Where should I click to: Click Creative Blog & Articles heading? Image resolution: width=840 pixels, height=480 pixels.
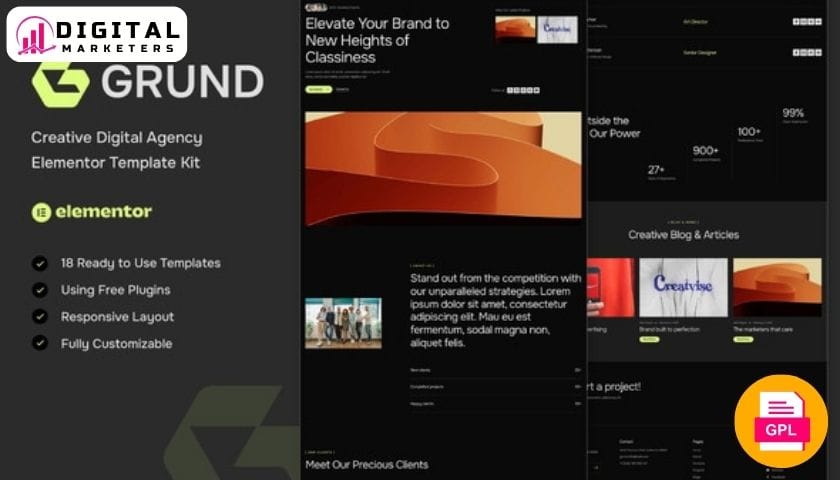(x=684, y=235)
